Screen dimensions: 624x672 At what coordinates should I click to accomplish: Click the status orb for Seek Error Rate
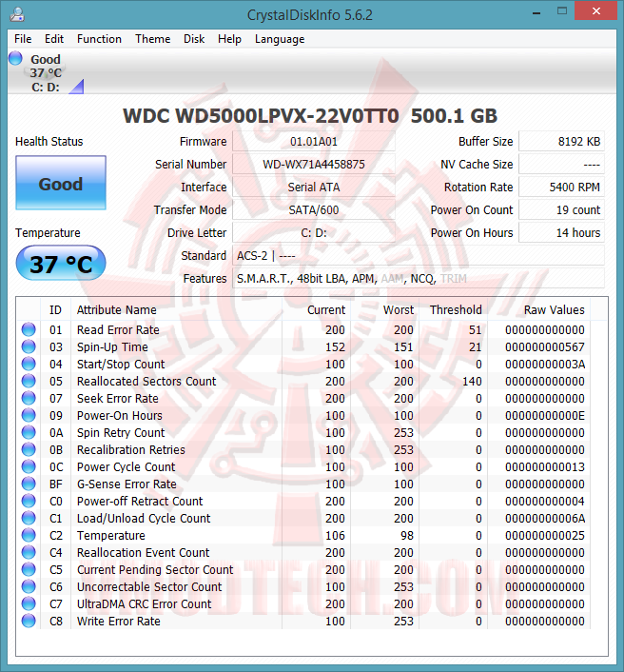click(x=29, y=398)
